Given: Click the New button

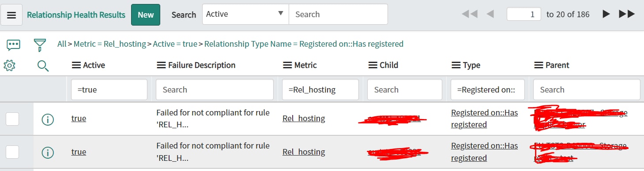Looking at the screenshot, I should pos(146,15).
